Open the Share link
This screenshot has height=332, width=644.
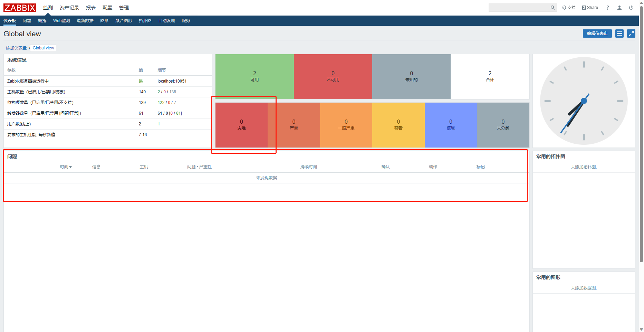pyautogui.click(x=590, y=8)
